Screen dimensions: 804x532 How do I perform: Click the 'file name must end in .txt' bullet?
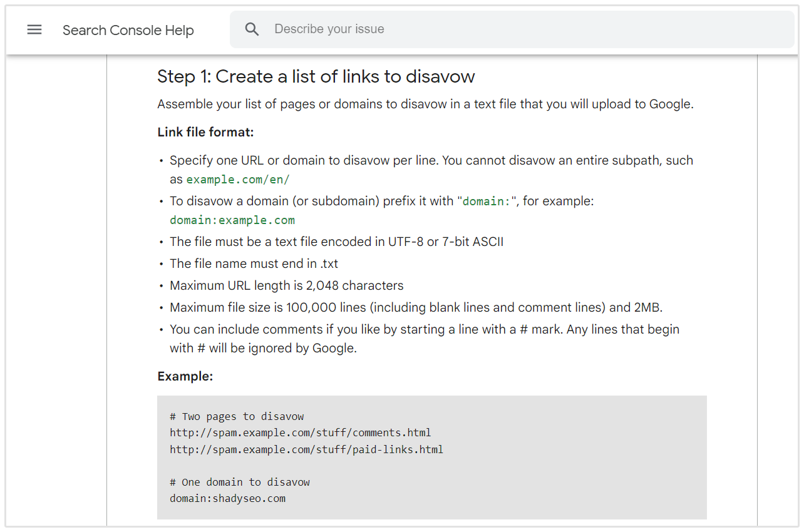point(254,263)
